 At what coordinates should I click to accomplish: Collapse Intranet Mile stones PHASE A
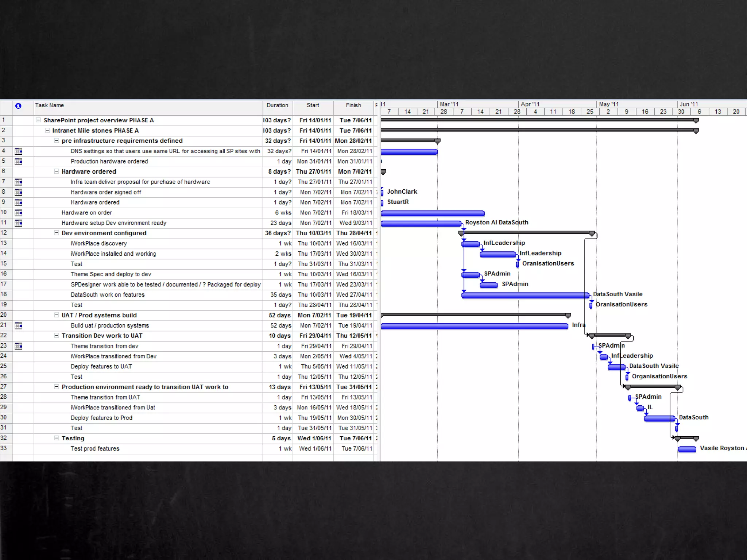(x=47, y=130)
